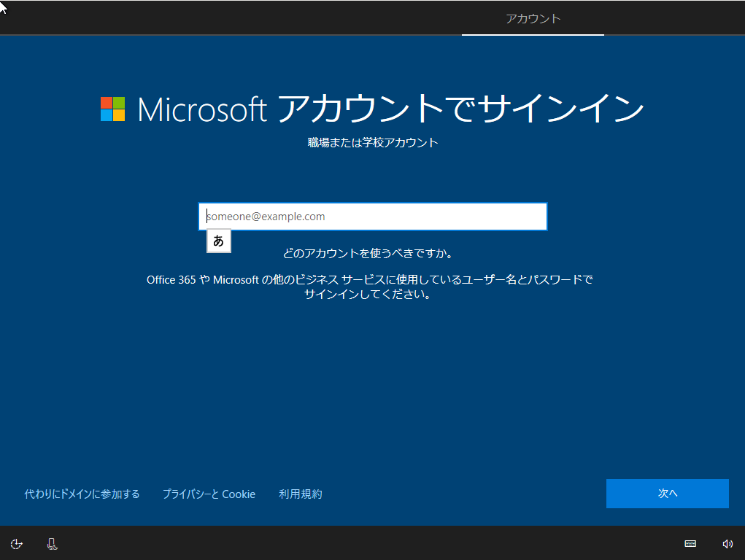Click the Office 365 や Microsoft description text

tap(370, 287)
